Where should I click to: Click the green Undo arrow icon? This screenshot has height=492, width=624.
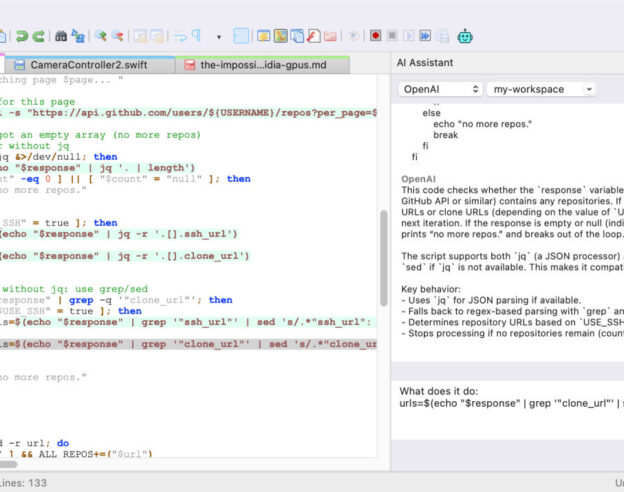coord(22,36)
